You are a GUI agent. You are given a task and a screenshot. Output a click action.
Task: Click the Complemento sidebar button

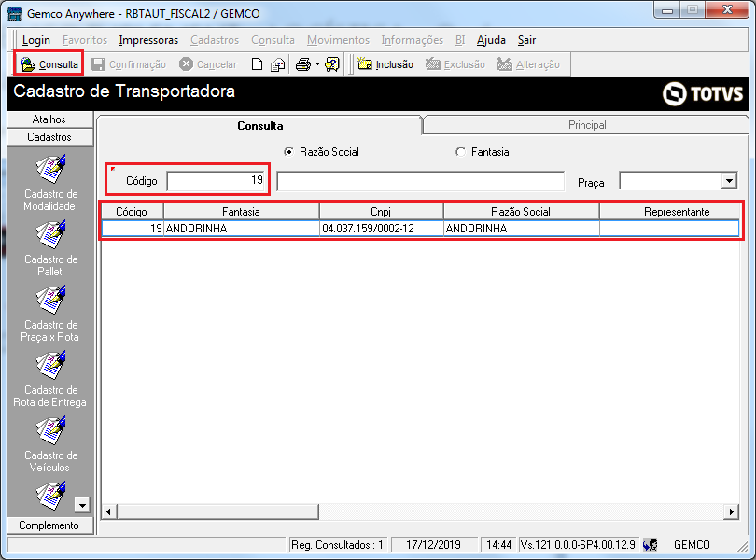tap(49, 525)
